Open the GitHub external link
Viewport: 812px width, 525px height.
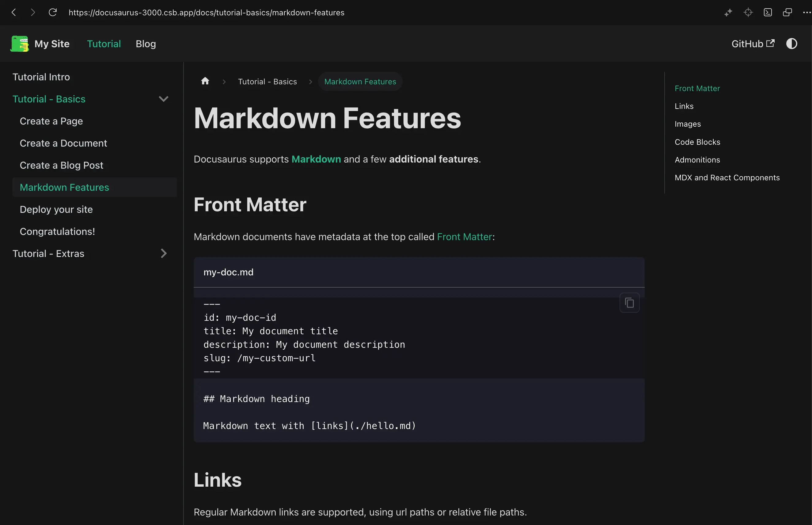[753, 44]
